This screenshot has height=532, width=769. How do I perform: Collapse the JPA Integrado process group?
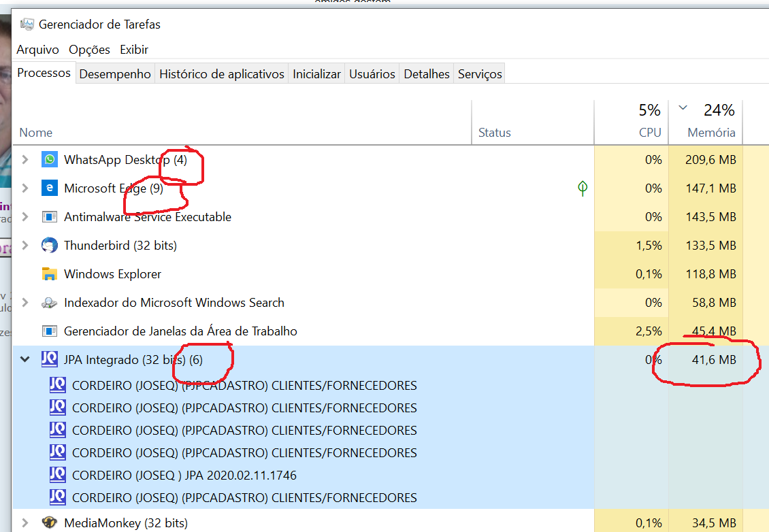(x=25, y=359)
